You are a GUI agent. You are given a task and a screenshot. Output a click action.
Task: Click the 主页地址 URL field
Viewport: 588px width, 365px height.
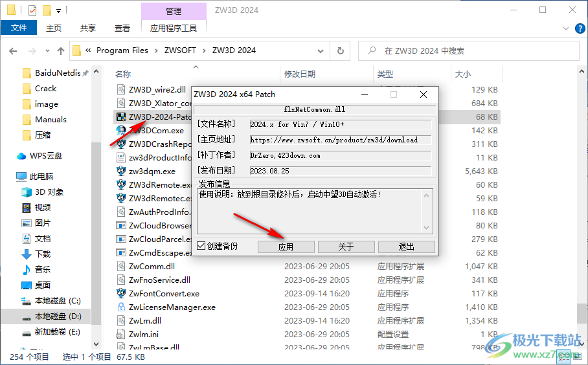pyautogui.click(x=341, y=140)
